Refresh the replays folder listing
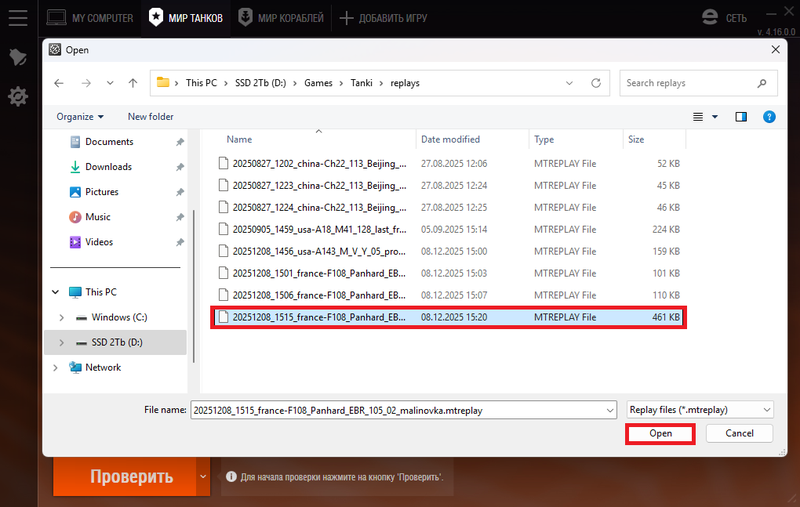800x507 pixels. tap(595, 83)
